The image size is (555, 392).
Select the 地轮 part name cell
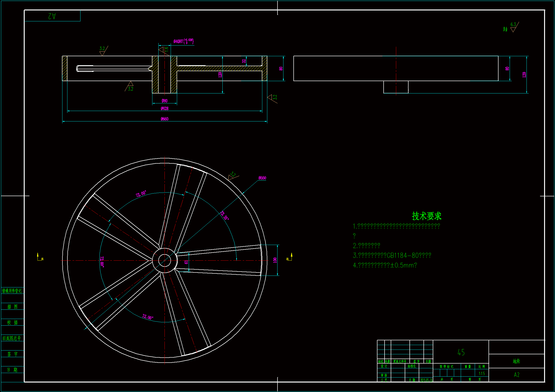coord(516,361)
